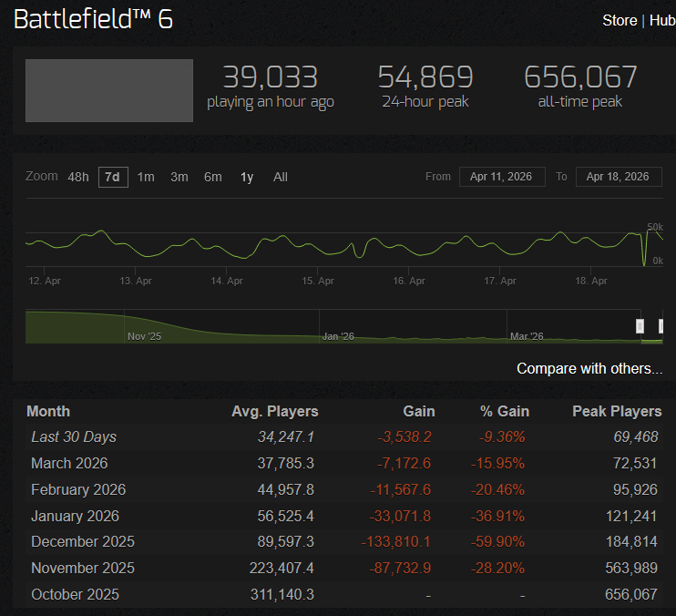Click percent gain -59.90%
The image size is (676, 616).
click(x=497, y=541)
